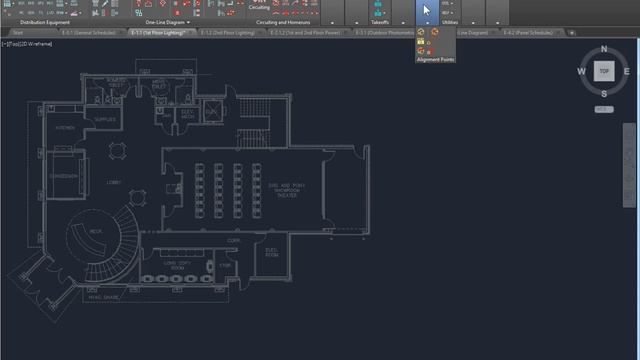This screenshot has width=640, height=360.
Task: Expand collapsed ribbon panel immediately right of Utilities
Action: (473, 13)
